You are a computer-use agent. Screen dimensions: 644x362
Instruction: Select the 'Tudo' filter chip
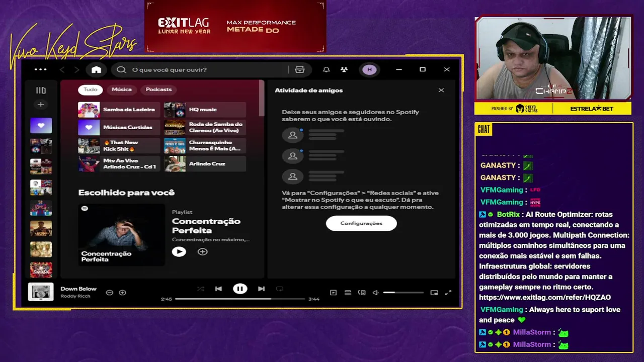click(91, 89)
